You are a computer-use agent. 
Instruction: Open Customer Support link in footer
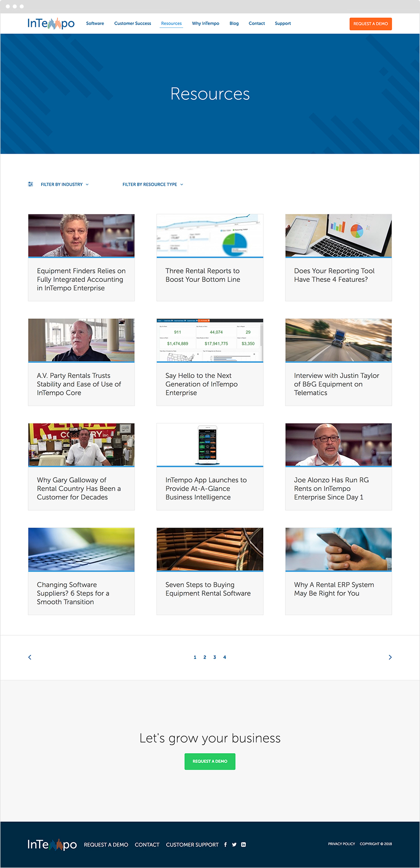[192, 845]
